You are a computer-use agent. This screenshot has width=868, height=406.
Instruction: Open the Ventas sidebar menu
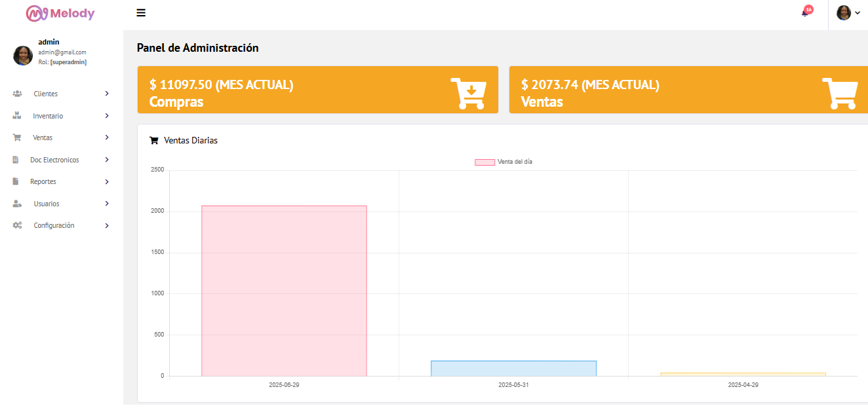(x=62, y=138)
